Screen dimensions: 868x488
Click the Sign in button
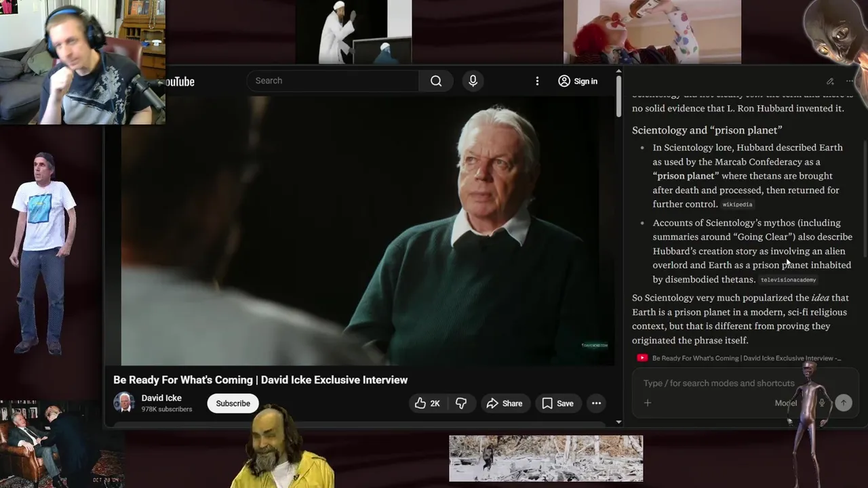578,81
